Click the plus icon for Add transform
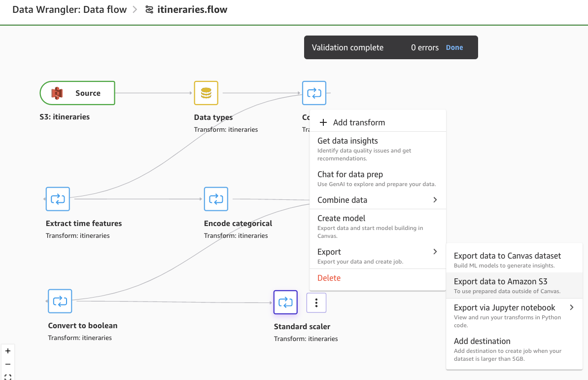 [323, 122]
